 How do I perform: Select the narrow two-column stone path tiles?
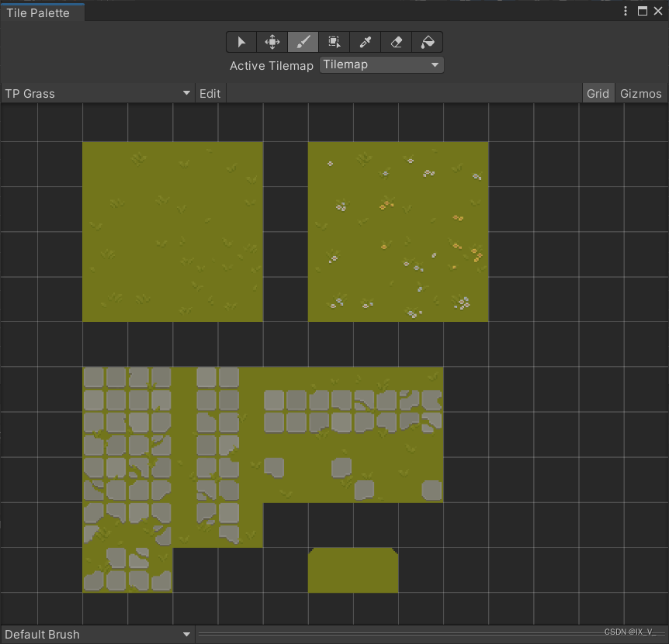click(x=217, y=456)
